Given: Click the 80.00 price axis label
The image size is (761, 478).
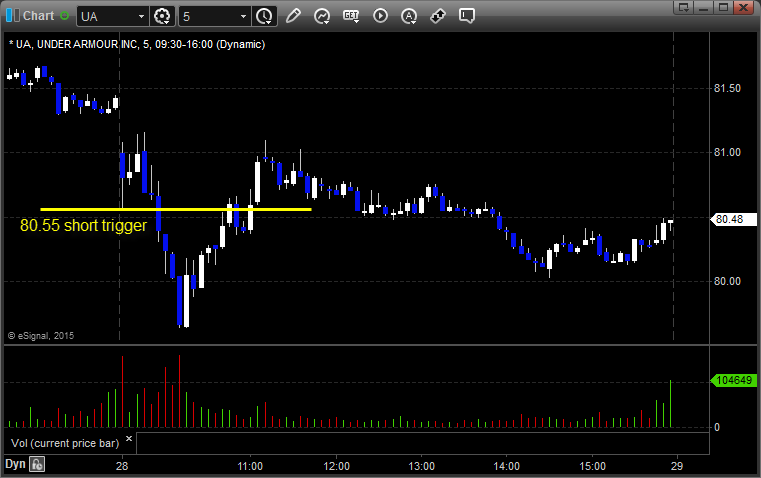Looking at the screenshot, I should tap(727, 281).
